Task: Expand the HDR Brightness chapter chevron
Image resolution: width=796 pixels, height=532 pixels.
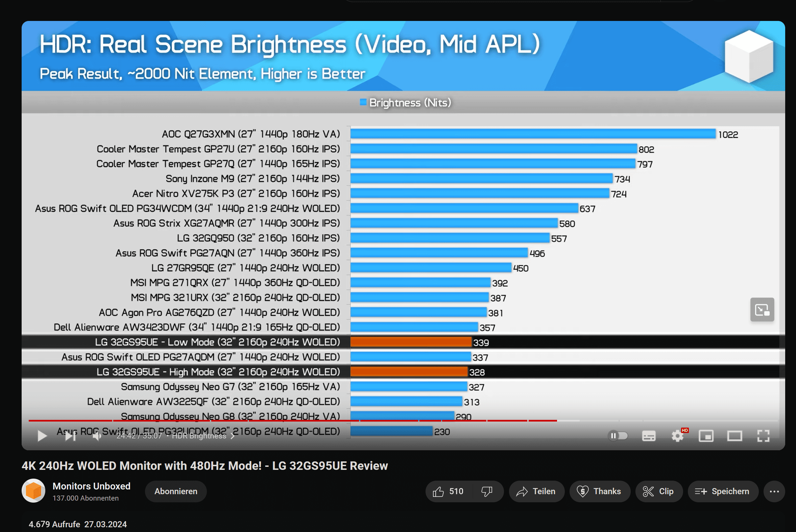Action: click(233, 436)
